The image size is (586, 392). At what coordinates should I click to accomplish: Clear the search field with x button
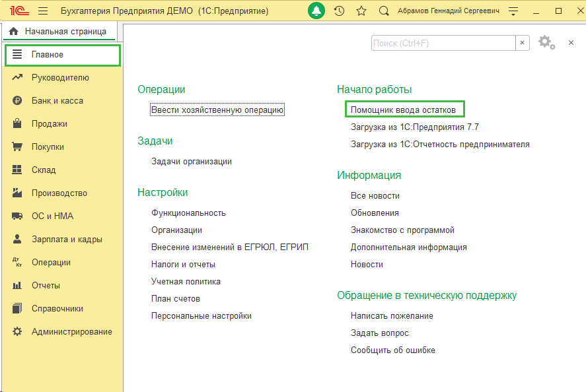tap(522, 43)
